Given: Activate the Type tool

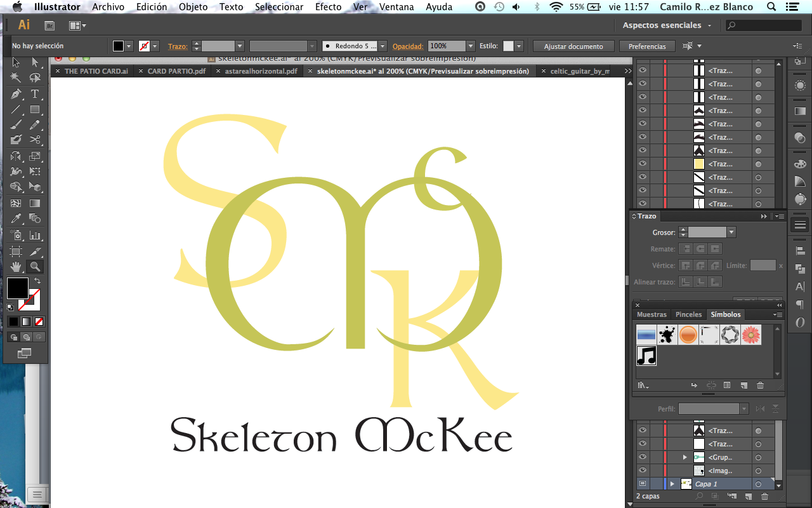Looking at the screenshot, I should tap(35, 95).
